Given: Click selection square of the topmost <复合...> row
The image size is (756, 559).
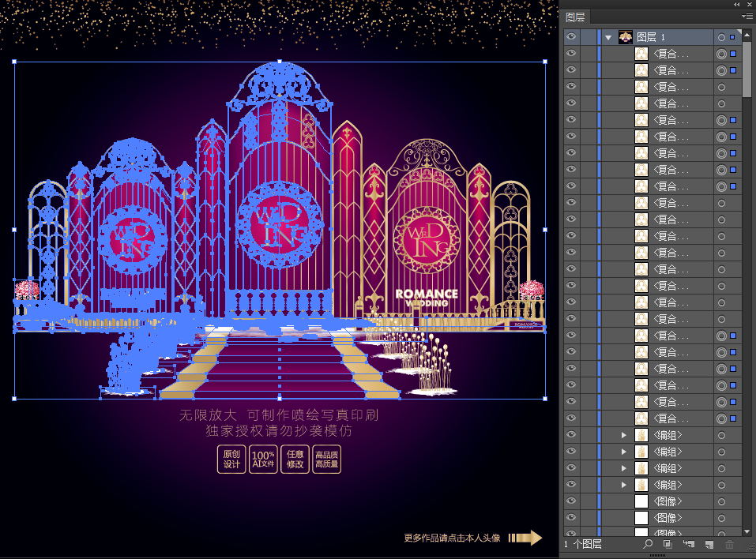Looking at the screenshot, I should pos(733,54).
